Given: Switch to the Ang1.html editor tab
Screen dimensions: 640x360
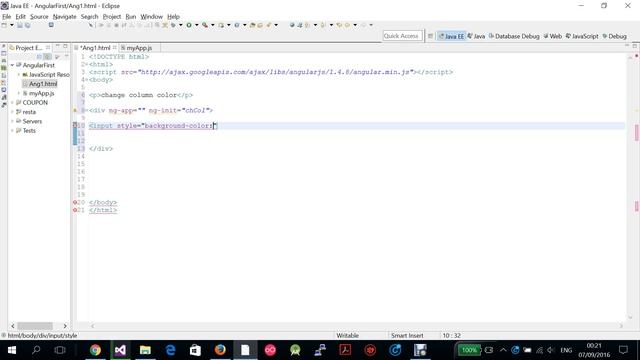Looking at the screenshot, I should coord(96,48).
